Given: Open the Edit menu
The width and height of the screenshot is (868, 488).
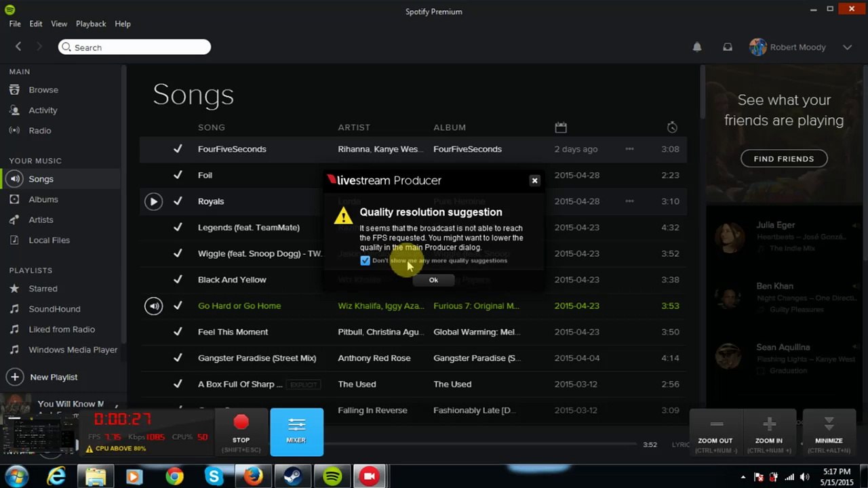Looking at the screenshot, I should point(36,24).
